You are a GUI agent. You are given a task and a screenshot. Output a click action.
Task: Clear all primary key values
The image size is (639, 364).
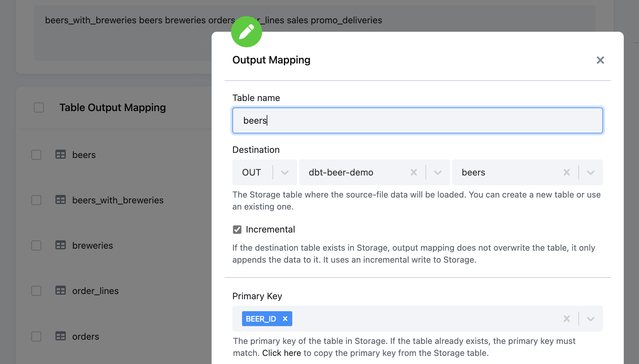(567, 319)
